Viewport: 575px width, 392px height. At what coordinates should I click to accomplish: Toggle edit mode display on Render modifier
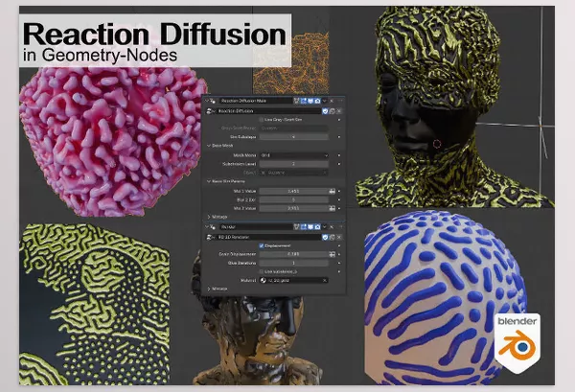coord(304,227)
